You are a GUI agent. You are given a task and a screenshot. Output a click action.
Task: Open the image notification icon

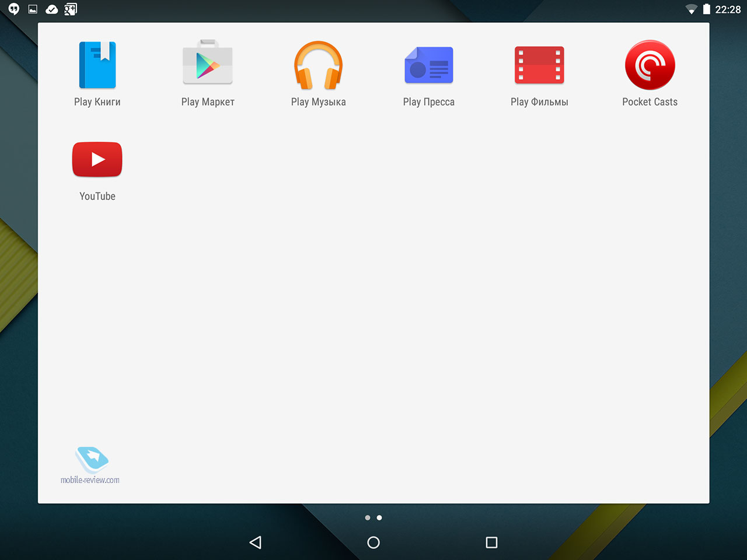click(33, 9)
